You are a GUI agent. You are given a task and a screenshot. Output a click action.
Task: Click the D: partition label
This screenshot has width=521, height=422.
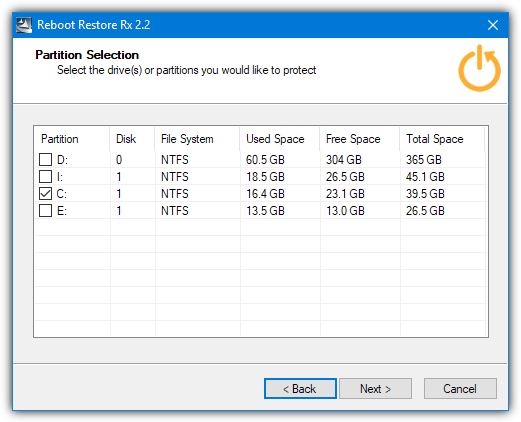62,160
